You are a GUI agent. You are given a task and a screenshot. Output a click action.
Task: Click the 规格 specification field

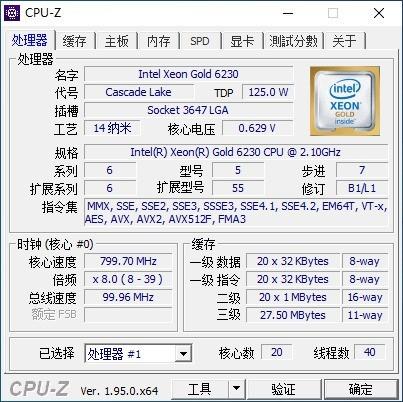tap(236, 152)
